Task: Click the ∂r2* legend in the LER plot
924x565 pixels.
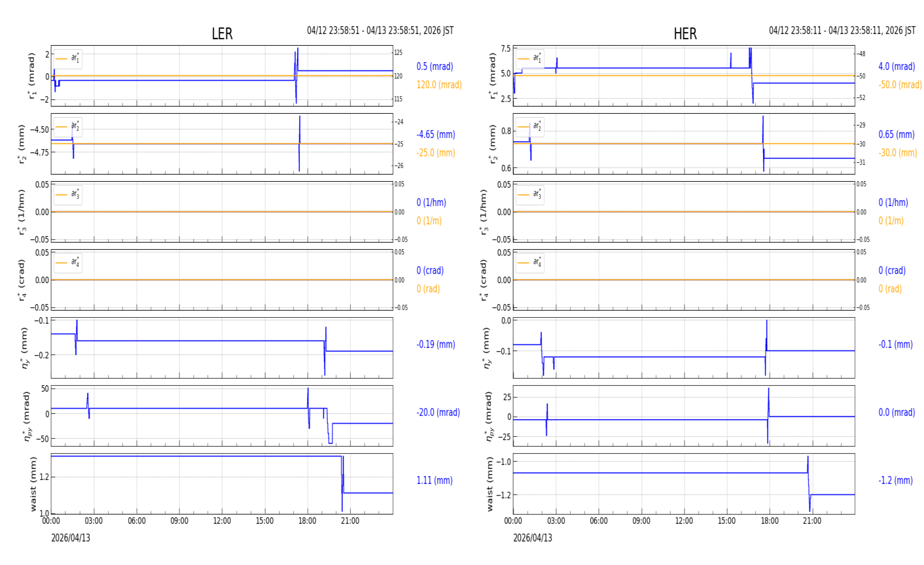Action: coord(68,126)
